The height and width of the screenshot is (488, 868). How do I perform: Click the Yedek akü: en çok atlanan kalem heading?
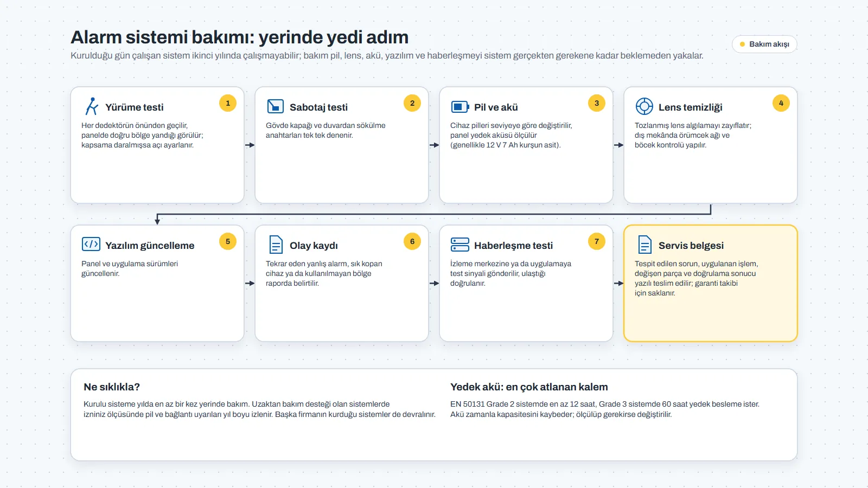click(529, 387)
